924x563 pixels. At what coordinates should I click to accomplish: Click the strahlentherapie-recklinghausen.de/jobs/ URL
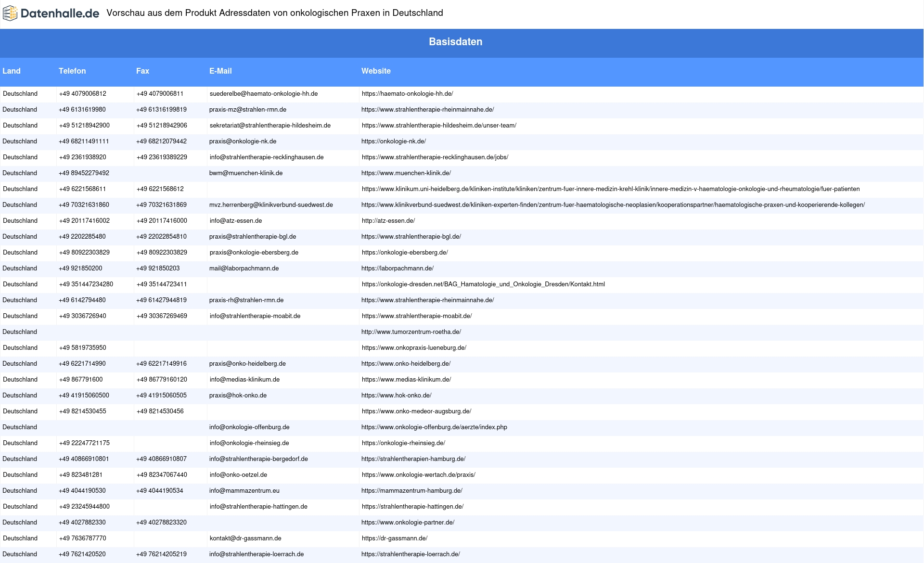click(435, 157)
